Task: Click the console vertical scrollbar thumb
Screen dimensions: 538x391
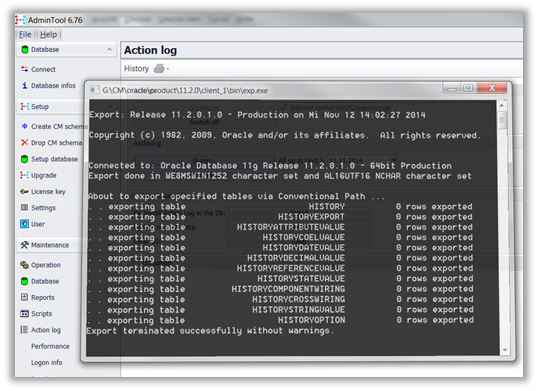Action: pos(502,121)
